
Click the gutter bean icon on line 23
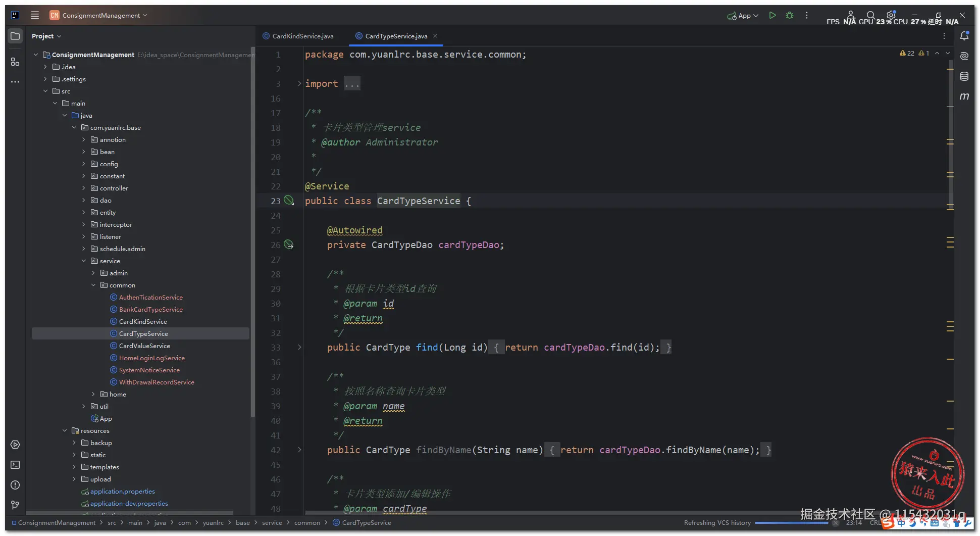coord(289,201)
